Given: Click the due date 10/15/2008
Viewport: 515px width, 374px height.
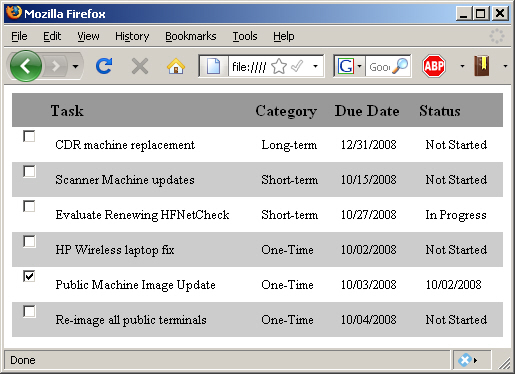Looking at the screenshot, I should pos(368,180).
